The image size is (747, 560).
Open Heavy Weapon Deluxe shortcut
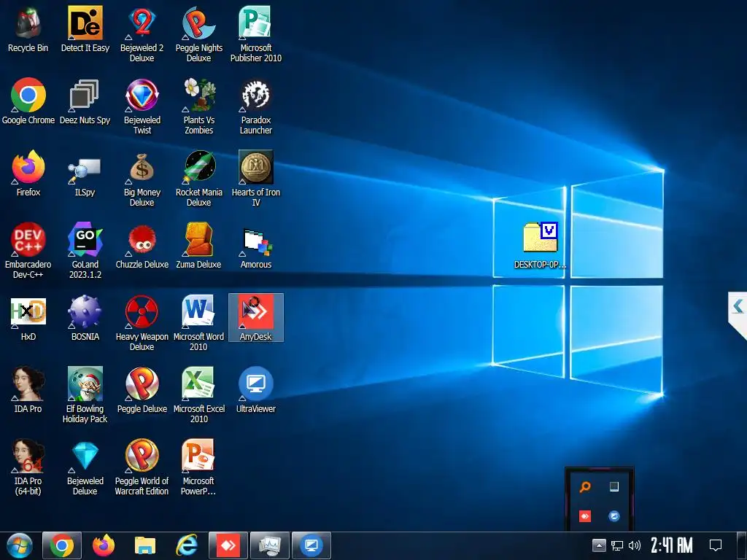pos(142,323)
